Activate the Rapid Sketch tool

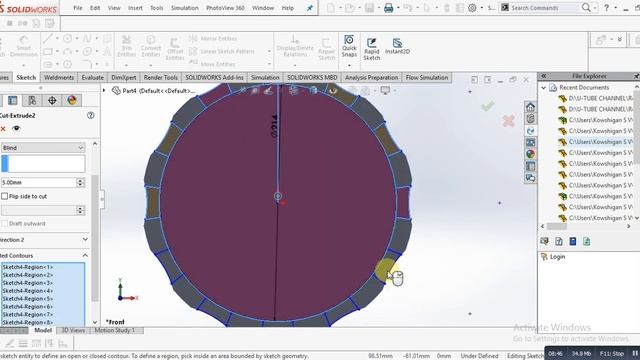pyautogui.click(x=371, y=49)
